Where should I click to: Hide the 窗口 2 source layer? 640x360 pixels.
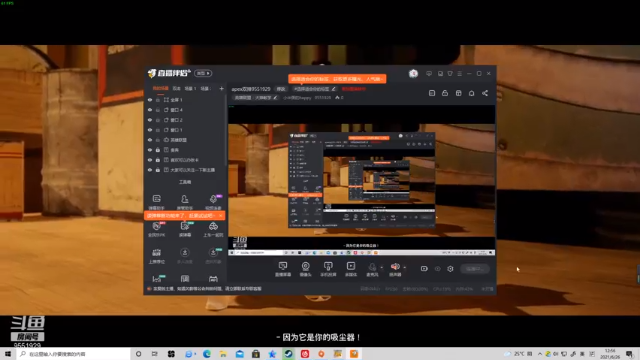point(150,120)
